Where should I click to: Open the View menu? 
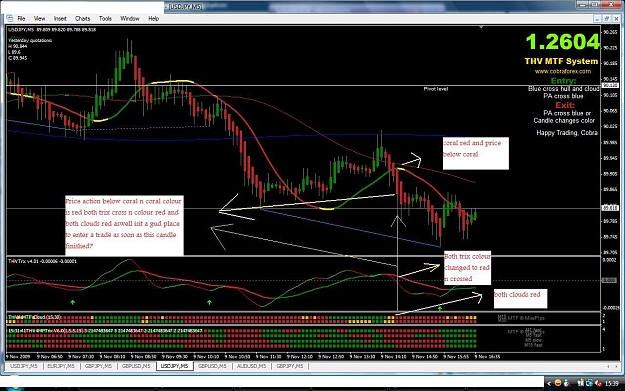(x=39, y=18)
